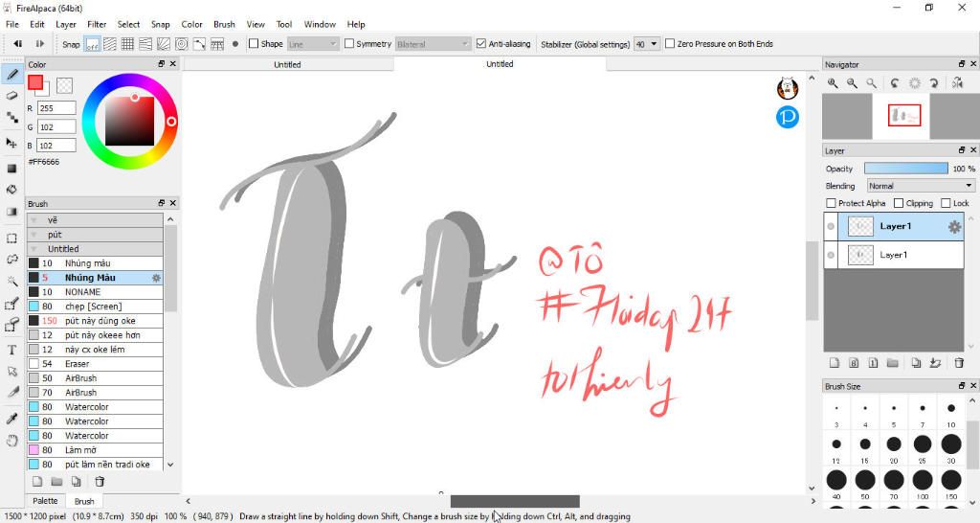Choose brush size 20 preset
980x523 pixels.
(x=894, y=444)
